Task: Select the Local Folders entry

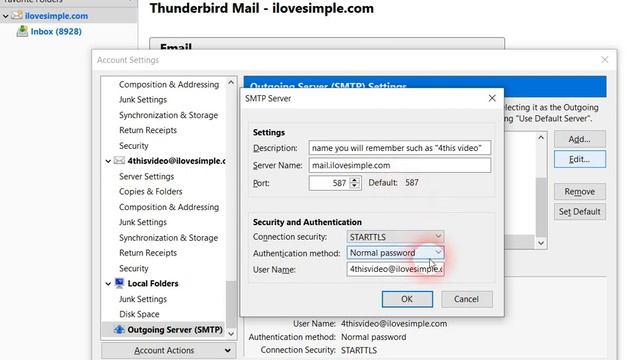Action: [153, 283]
